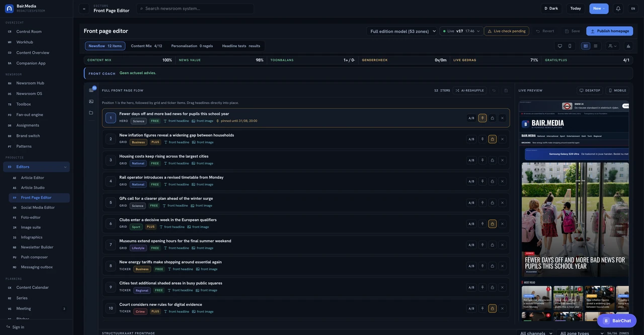644x335 pixels.
Task: Open the All zone types dropdown
Action: (582, 333)
